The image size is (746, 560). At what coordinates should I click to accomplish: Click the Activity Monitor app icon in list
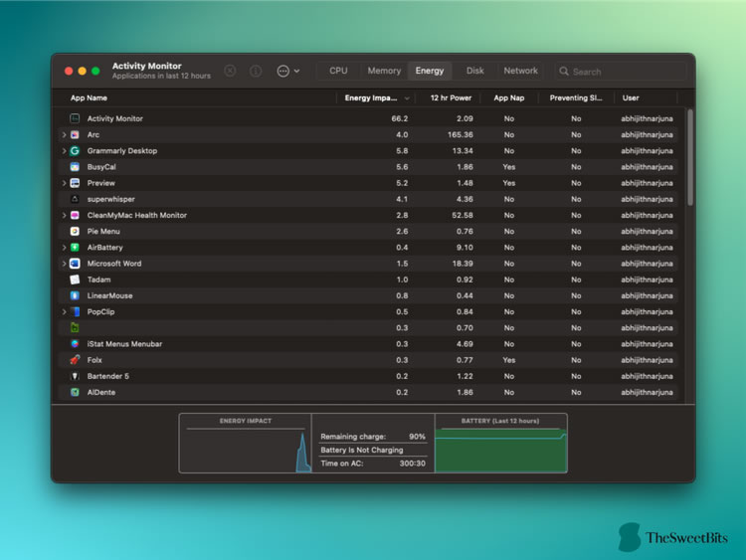tap(75, 118)
